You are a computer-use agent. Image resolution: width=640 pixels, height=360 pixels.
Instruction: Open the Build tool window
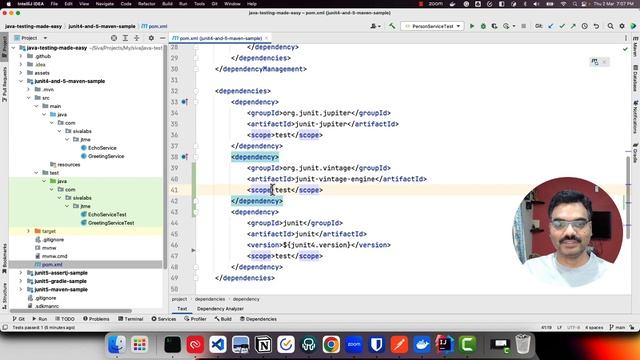tap(223, 319)
